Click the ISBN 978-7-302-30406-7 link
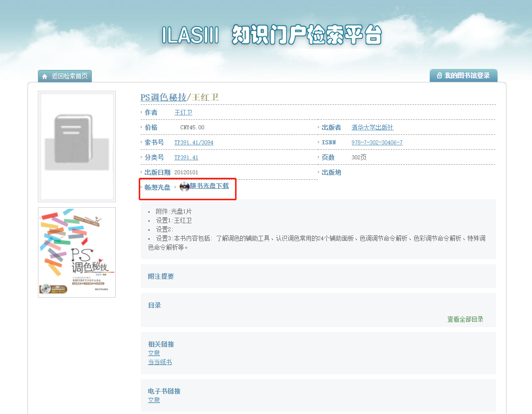Screen dimensions: 532x414 [377, 143]
